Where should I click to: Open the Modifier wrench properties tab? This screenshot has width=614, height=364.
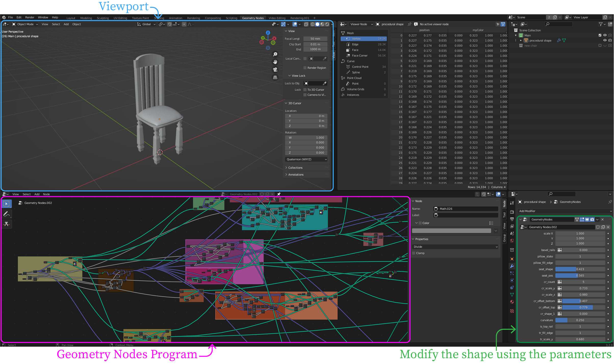(x=512, y=266)
